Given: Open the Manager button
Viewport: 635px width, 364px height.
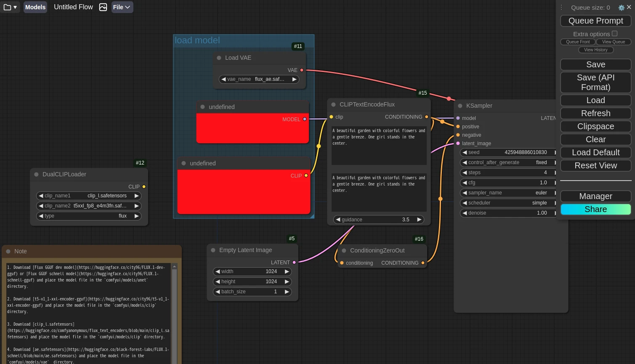Looking at the screenshot, I should (x=595, y=197).
